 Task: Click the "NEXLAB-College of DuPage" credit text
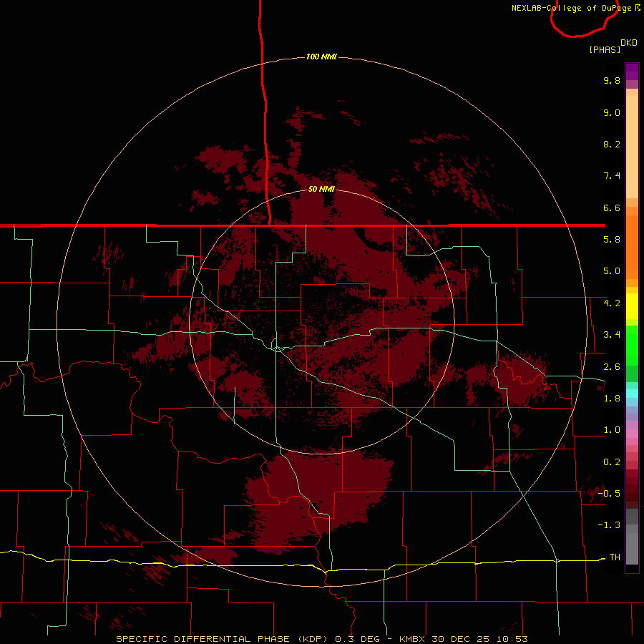[x=573, y=8]
